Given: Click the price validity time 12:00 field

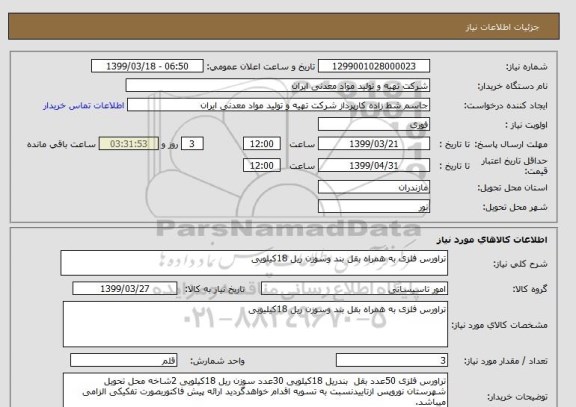Looking at the screenshot, I should [262, 165].
